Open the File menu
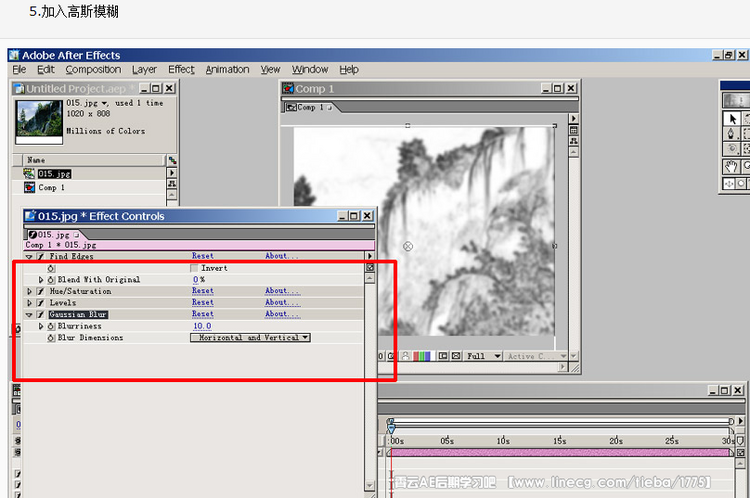 [x=19, y=69]
